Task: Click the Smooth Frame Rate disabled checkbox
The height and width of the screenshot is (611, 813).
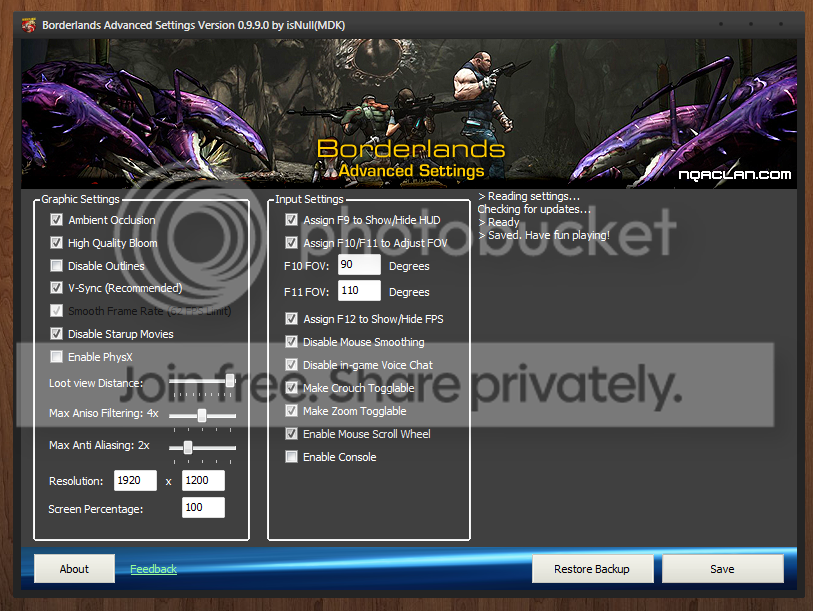Action: pos(57,311)
